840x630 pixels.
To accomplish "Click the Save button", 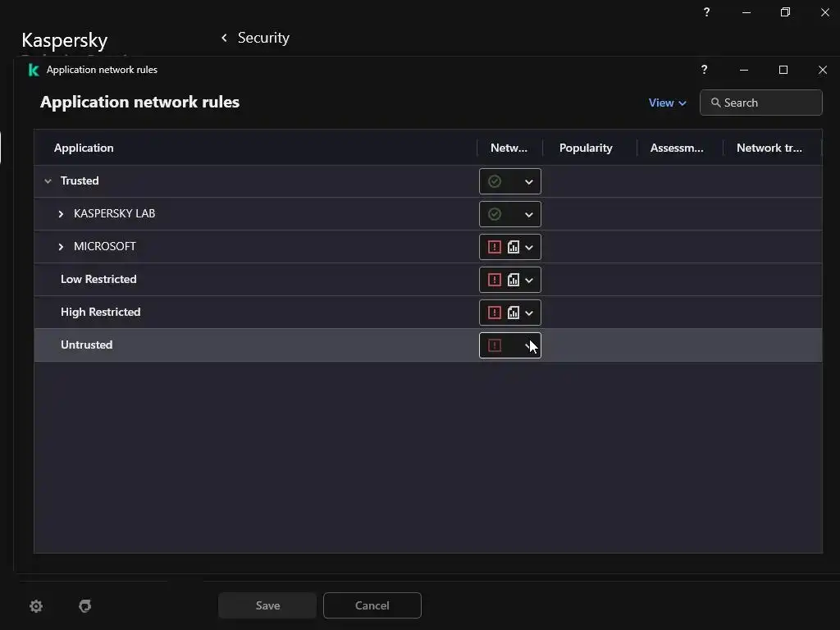I will (x=267, y=605).
